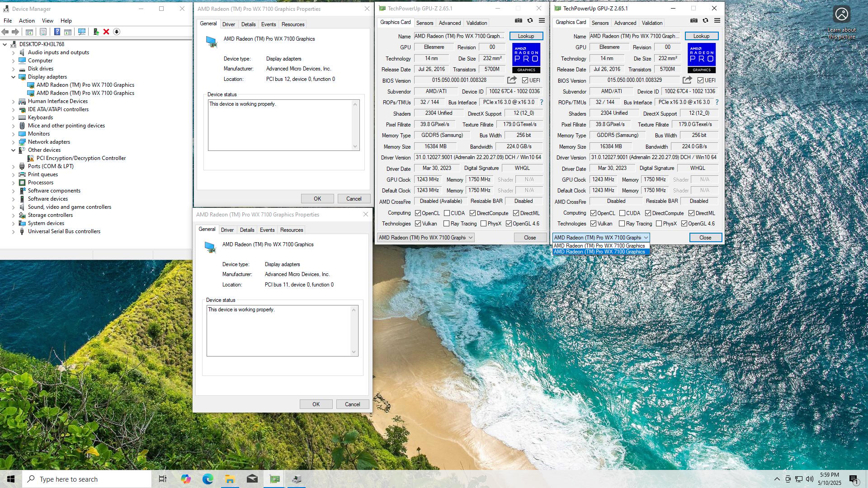Expand the Network adapters tree node
The image size is (868, 488).
(13, 142)
